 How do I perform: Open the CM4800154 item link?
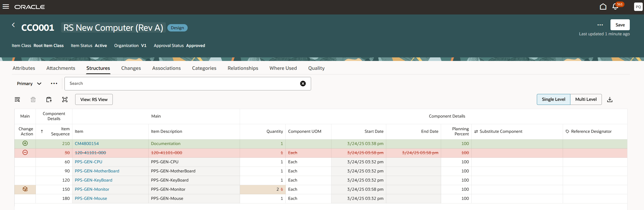(x=87, y=143)
